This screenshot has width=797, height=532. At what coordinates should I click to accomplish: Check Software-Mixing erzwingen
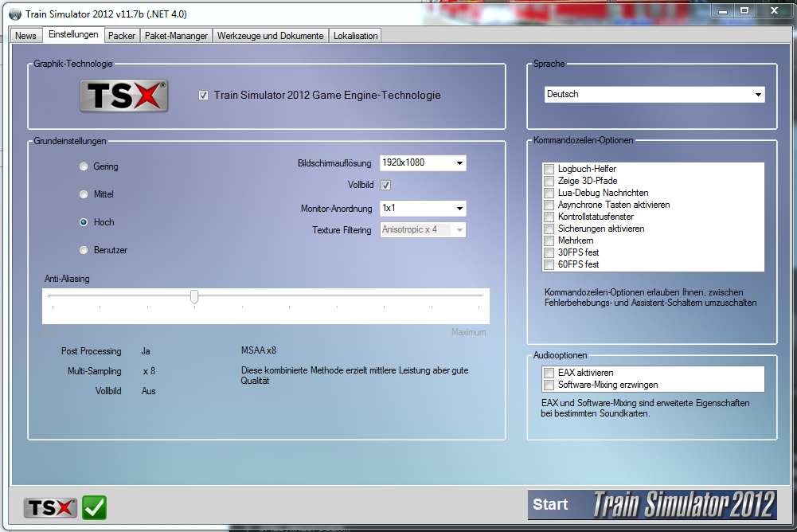(x=549, y=385)
